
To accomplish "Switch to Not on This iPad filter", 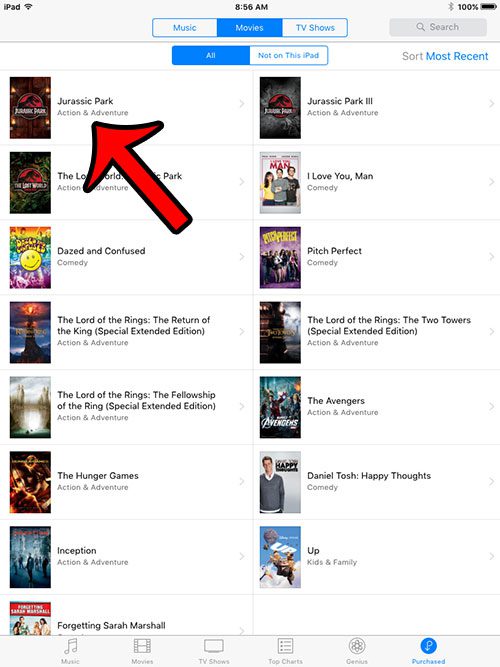I will 289,55.
